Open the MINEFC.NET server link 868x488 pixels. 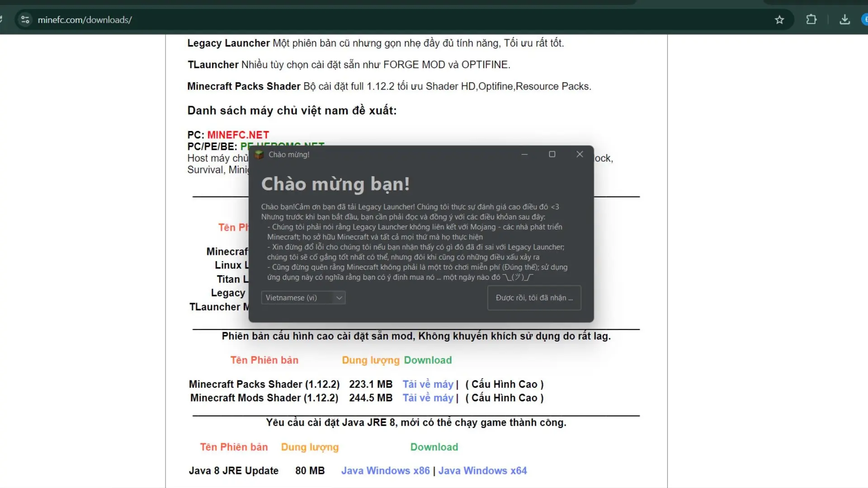[238, 135]
